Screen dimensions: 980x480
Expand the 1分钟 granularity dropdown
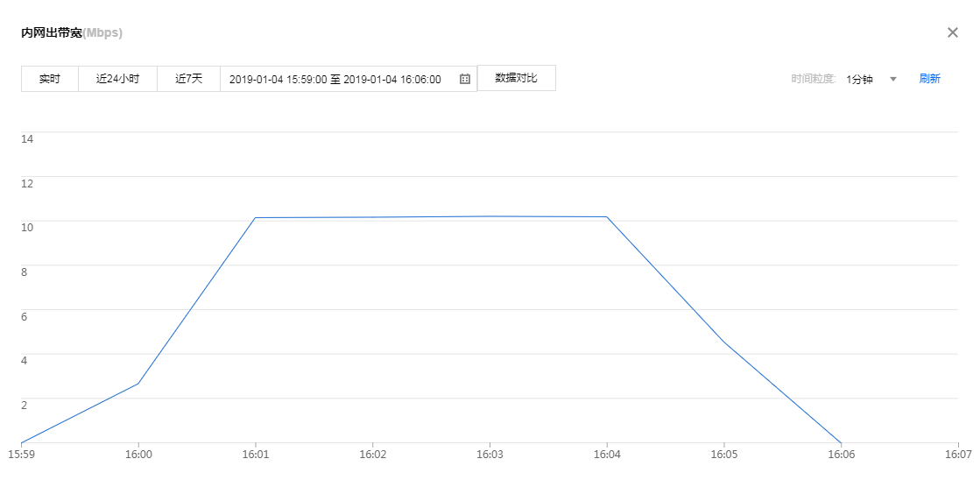[871, 79]
